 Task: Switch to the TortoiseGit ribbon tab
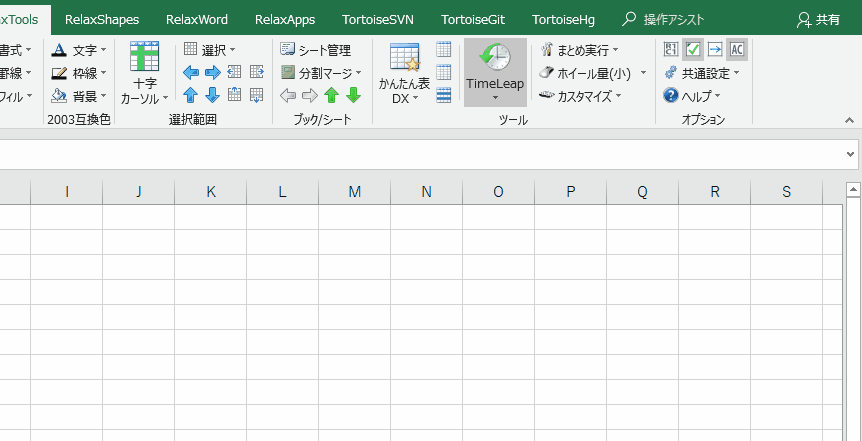(473, 20)
